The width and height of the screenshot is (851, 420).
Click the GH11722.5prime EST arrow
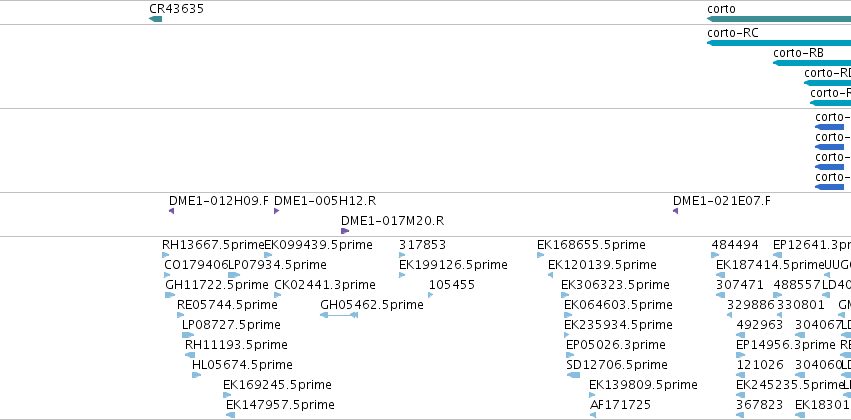[170, 295]
